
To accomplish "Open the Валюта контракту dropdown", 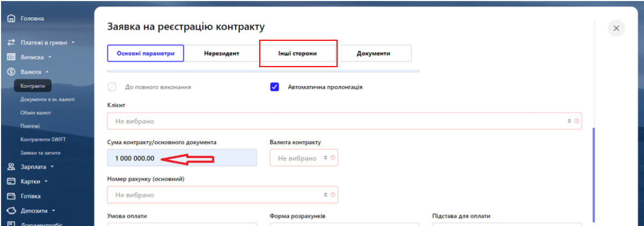I will tap(304, 158).
